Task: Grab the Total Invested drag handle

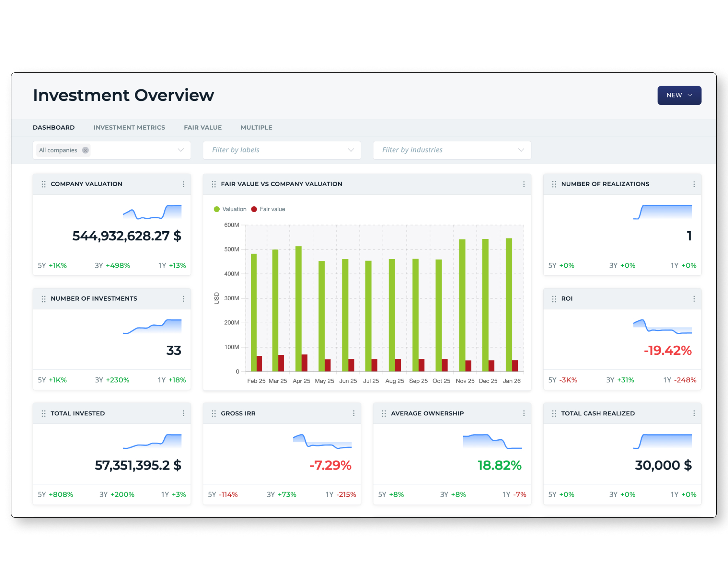Action: (44, 414)
